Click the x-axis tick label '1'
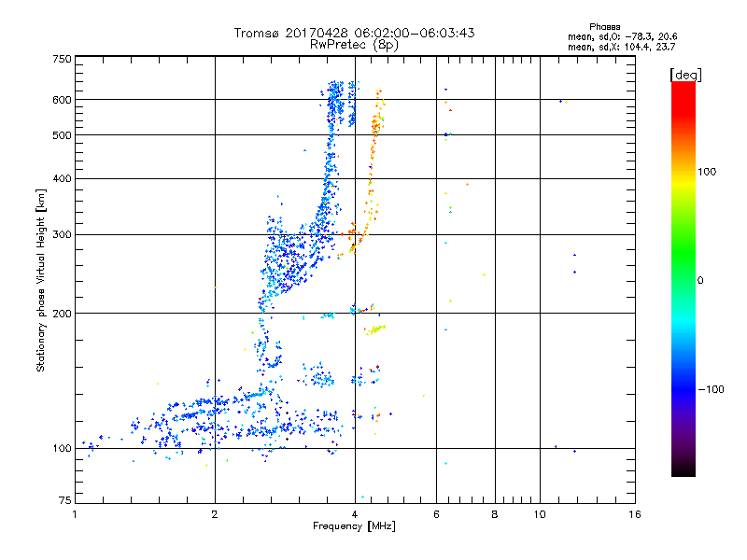747x560 pixels. point(75,514)
